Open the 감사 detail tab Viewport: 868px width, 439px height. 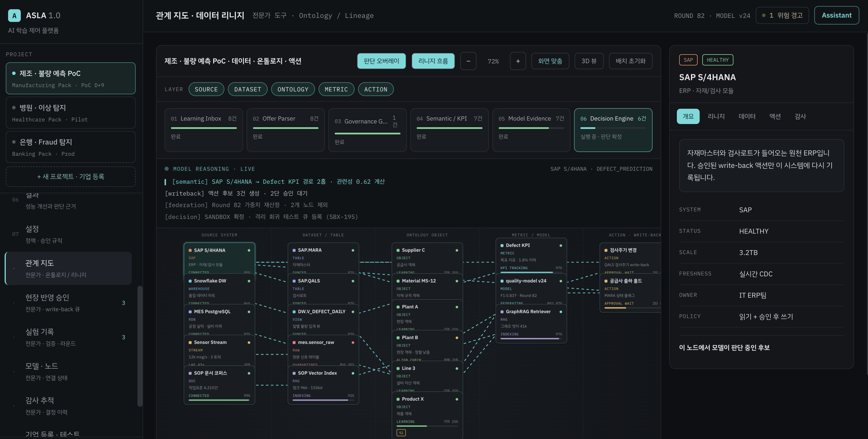coord(800,116)
